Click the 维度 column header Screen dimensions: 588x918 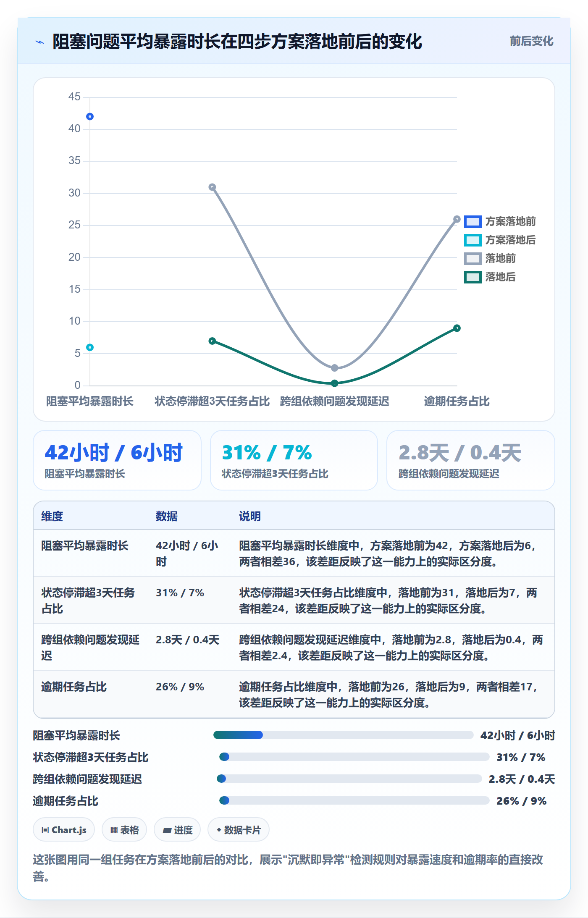(x=52, y=516)
